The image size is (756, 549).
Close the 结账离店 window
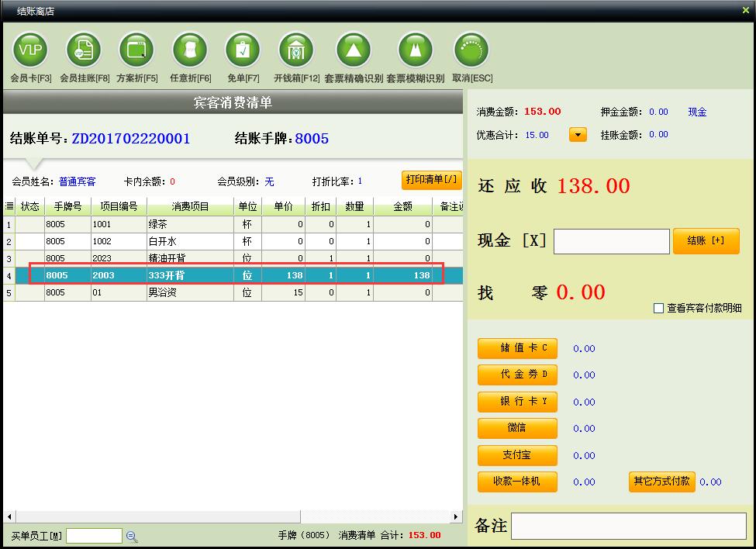coord(745,10)
